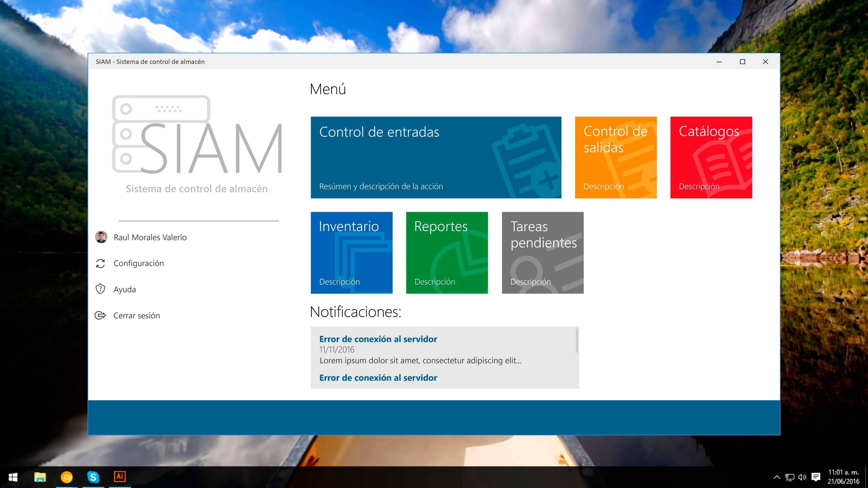Viewport: 868px width, 488px height.
Task: Open File Explorer from the taskbar
Action: coord(40,477)
